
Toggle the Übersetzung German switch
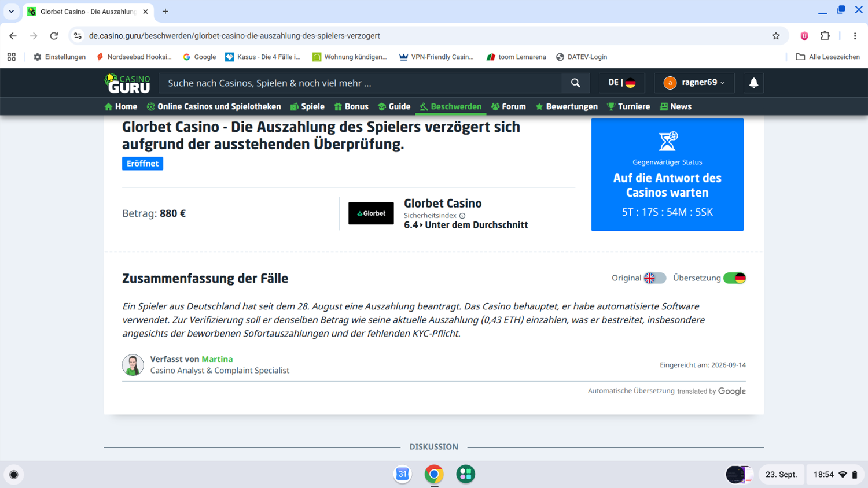click(x=734, y=278)
